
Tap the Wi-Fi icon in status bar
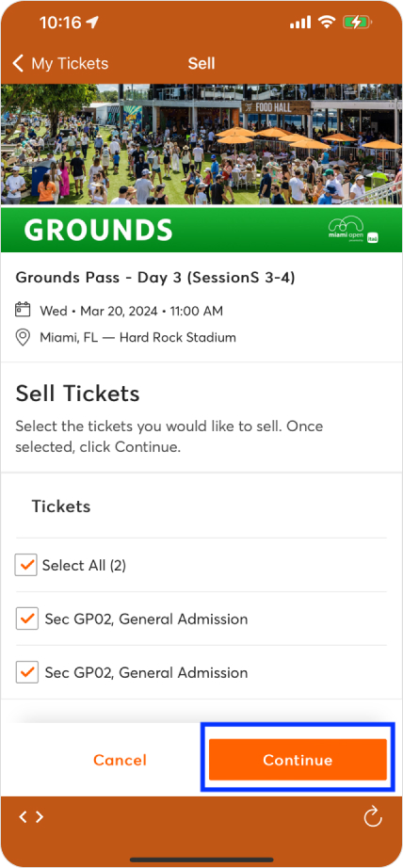327,23
